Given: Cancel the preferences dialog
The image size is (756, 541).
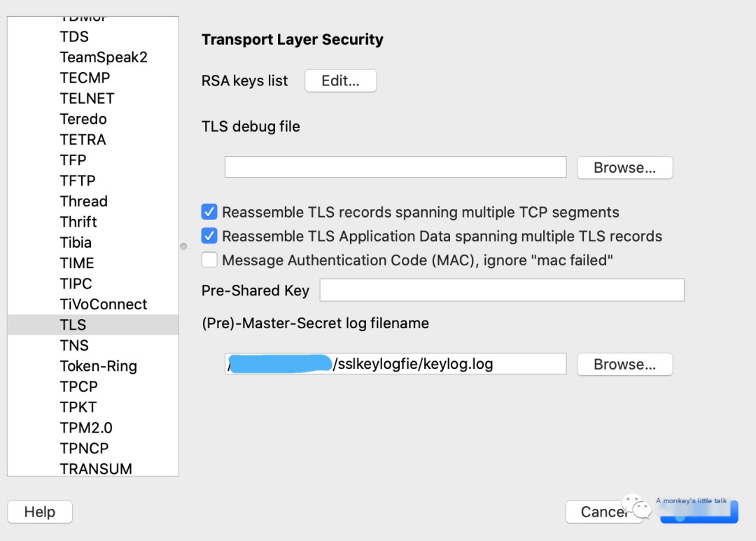Looking at the screenshot, I should (603, 512).
